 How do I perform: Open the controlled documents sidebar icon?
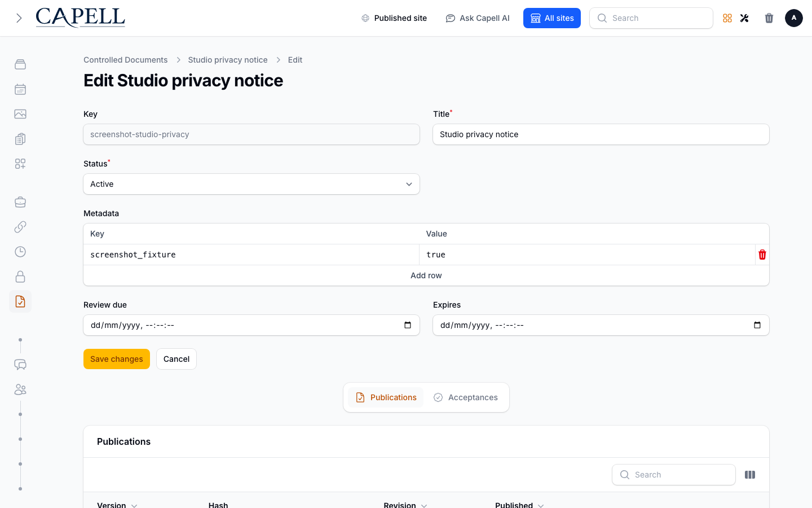tap(20, 301)
